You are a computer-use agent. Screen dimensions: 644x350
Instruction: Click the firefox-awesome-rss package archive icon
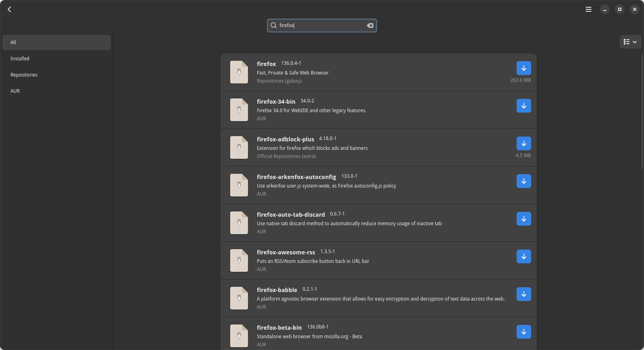click(239, 260)
